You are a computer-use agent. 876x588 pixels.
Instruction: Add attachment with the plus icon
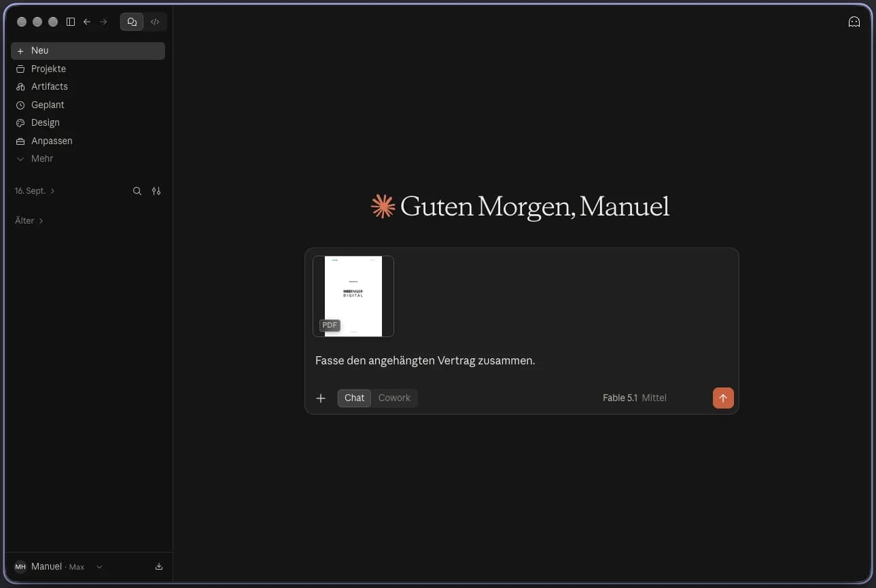[x=321, y=398]
